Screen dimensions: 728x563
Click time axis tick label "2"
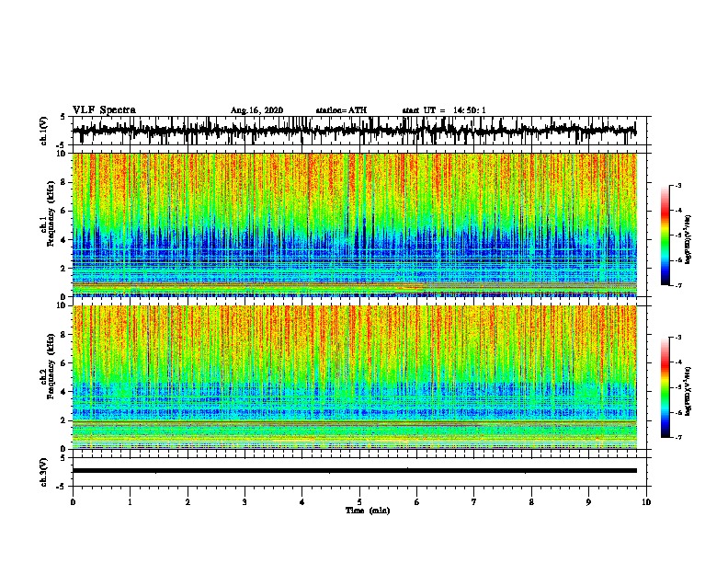click(188, 502)
